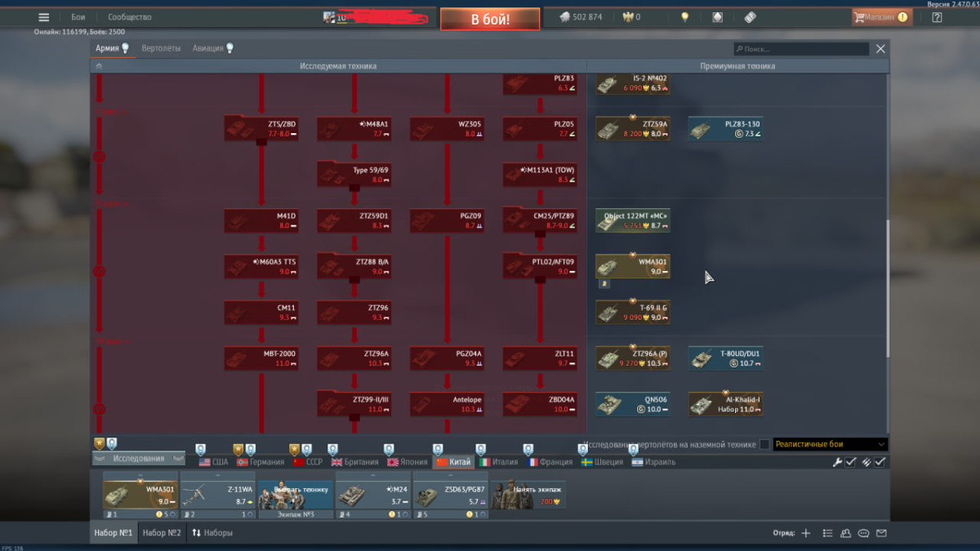Open the Реалистичные бои game mode dropdown
The image size is (980, 551).
click(830, 445)
